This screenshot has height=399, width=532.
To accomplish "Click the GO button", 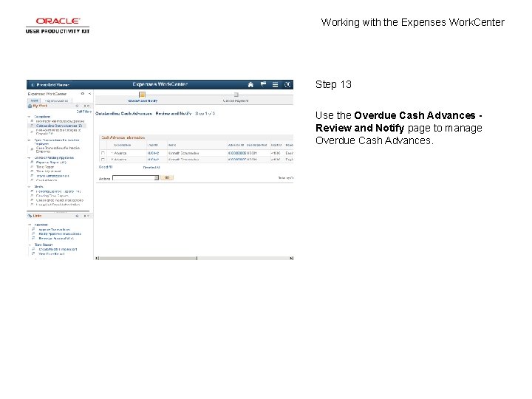I will (167, 177).
